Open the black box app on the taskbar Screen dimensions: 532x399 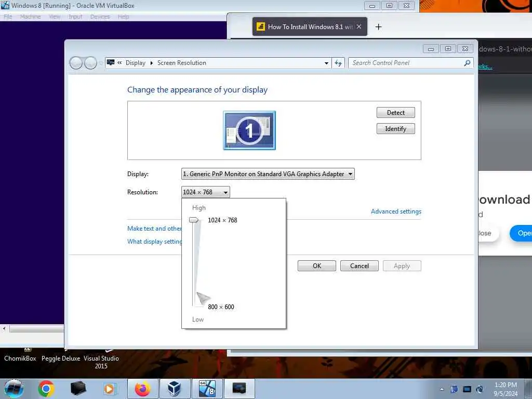click(x=78, y=389)
